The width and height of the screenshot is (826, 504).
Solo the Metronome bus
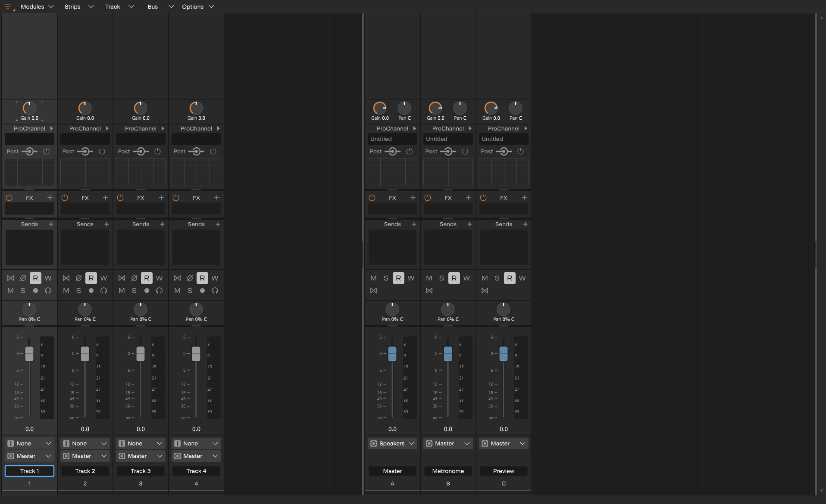[x=441, y=278]
